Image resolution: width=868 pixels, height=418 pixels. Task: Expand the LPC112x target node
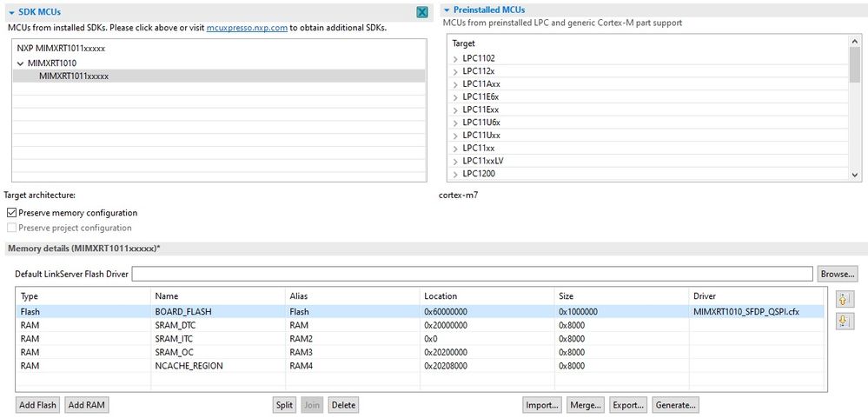(x=455, y=71)
